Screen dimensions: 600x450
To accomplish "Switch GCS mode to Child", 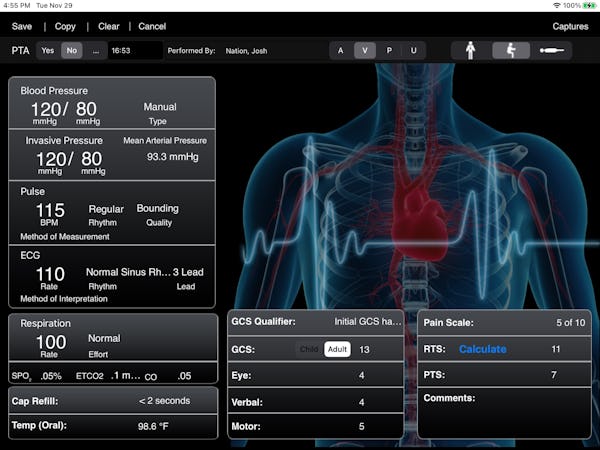I will [x=309, y=349].
